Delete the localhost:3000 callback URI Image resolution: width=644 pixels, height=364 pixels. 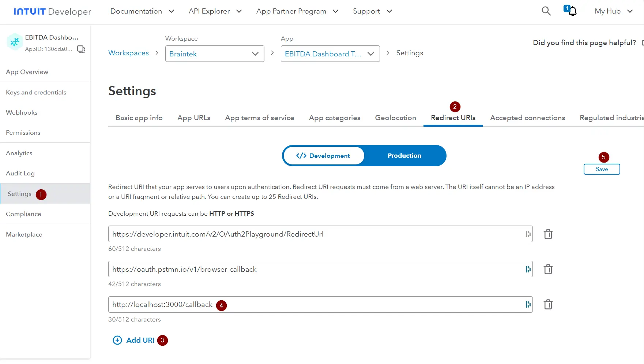(x=548, y=304)
